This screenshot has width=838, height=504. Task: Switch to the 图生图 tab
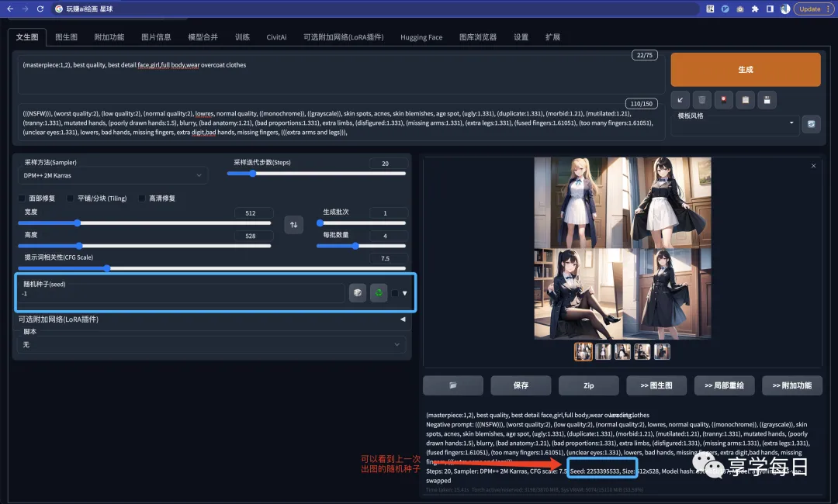point(66,37)
